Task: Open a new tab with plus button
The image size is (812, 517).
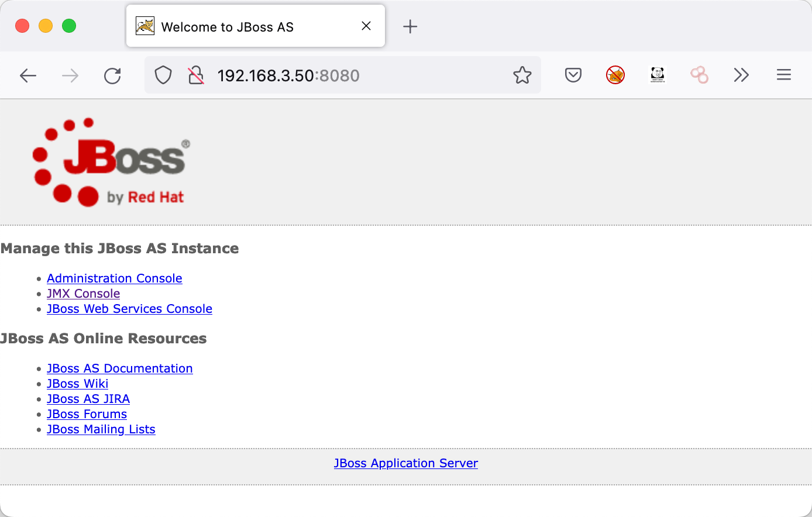Action: (x=410, y=26)
